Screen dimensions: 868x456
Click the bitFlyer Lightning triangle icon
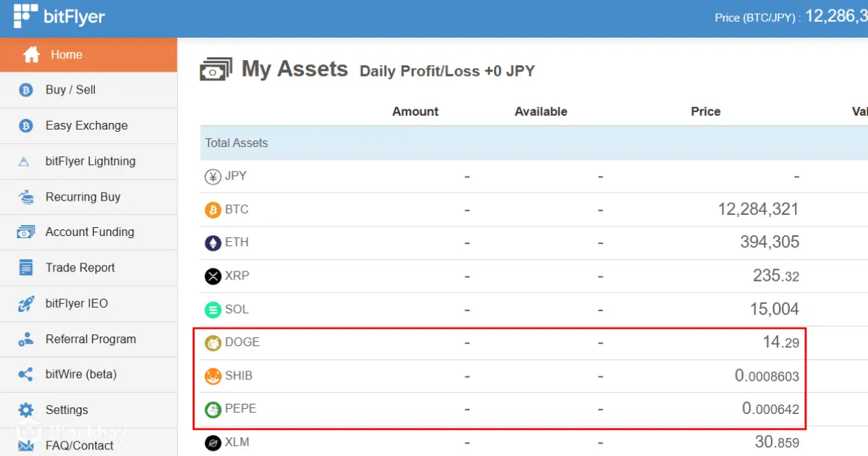coord(24,162)
